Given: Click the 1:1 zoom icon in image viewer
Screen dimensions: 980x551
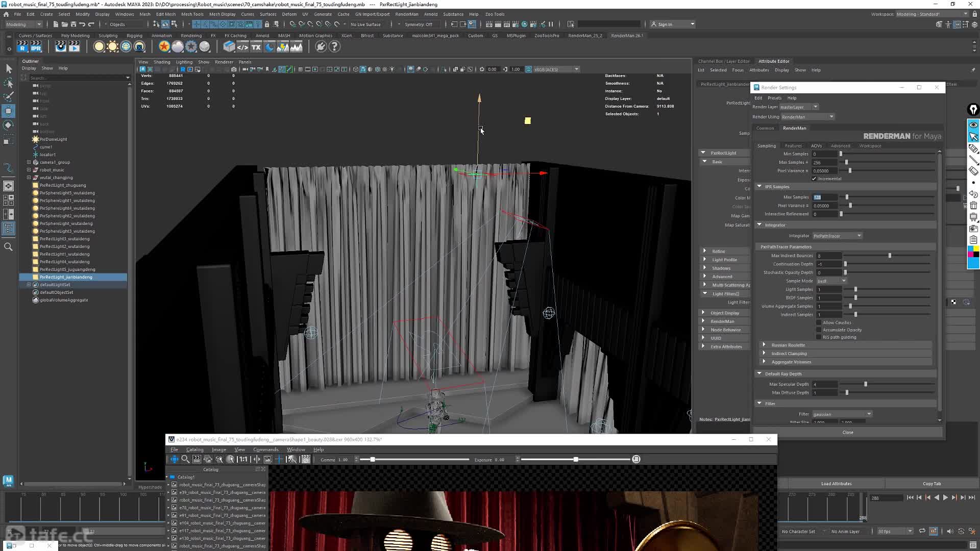Looking at the screenshot, I should 242,459.
